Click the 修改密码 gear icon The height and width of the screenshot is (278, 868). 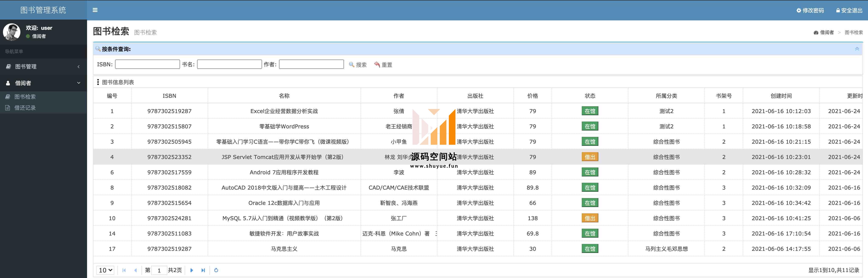(x=799, y=10)
